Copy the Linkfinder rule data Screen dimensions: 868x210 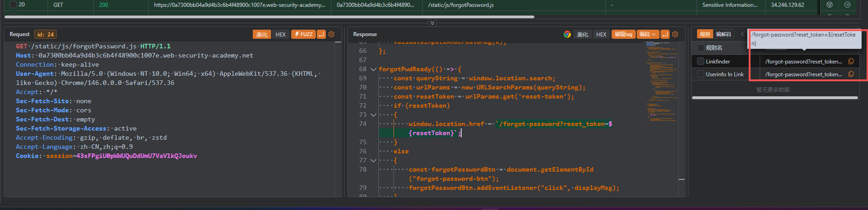pos(851,61)
